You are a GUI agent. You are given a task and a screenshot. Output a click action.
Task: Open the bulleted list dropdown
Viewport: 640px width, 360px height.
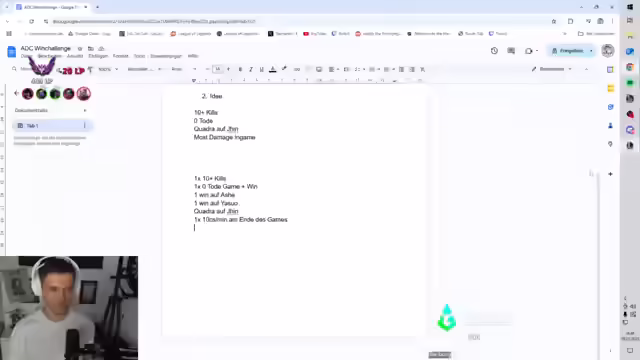pos(374,69)
